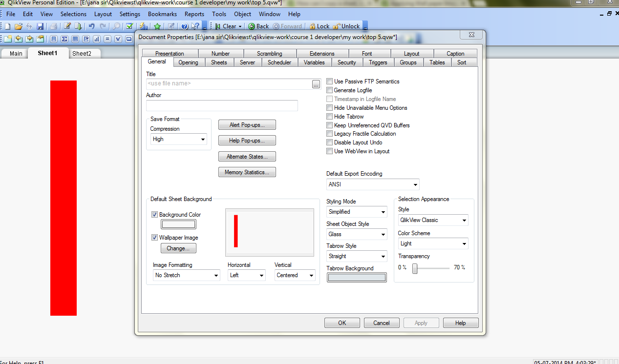Switch to the Opening tab
The height and width of the screenshot is (364, 619).
(188, 62)
